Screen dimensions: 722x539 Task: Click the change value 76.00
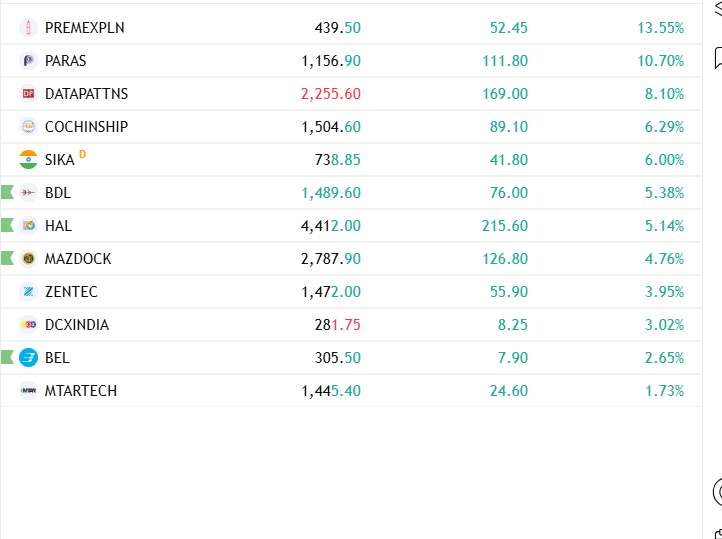(x=508, y=193)
